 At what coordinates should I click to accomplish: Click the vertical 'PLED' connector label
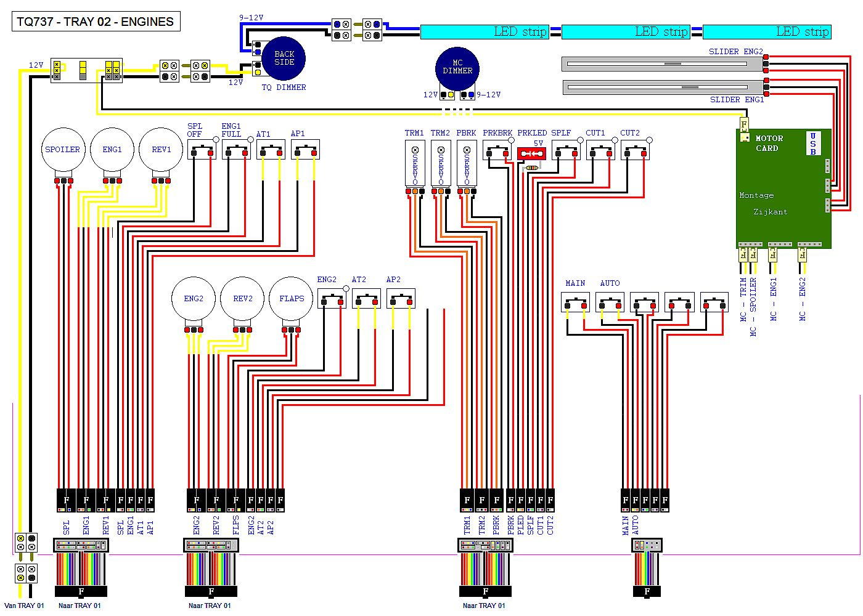(x=521, y=525)
